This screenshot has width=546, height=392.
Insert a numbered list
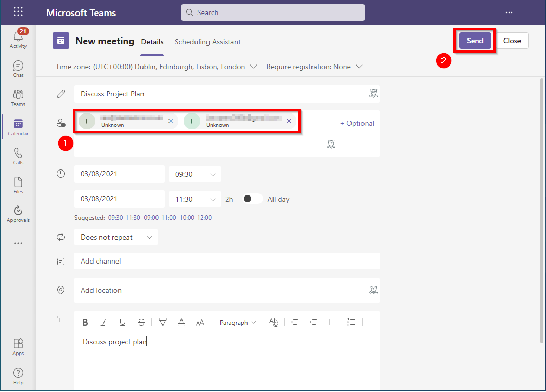pos(351,322)
